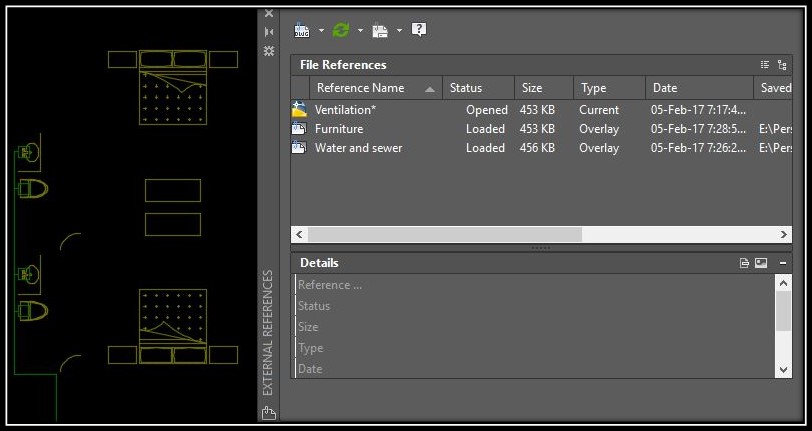This screenshot has height=431, width=812.
Task: Click the Ventilation current drawing icon
Action: 299,109
